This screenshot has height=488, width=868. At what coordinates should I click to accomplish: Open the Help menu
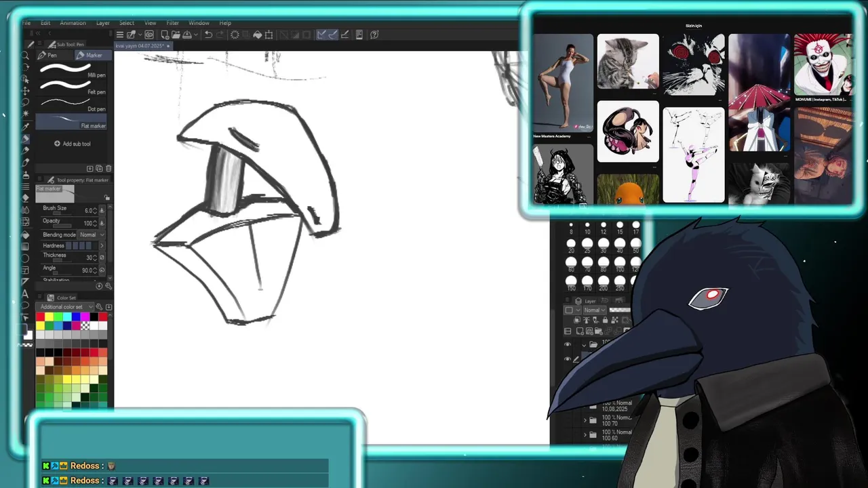click(x=225, y=23)
